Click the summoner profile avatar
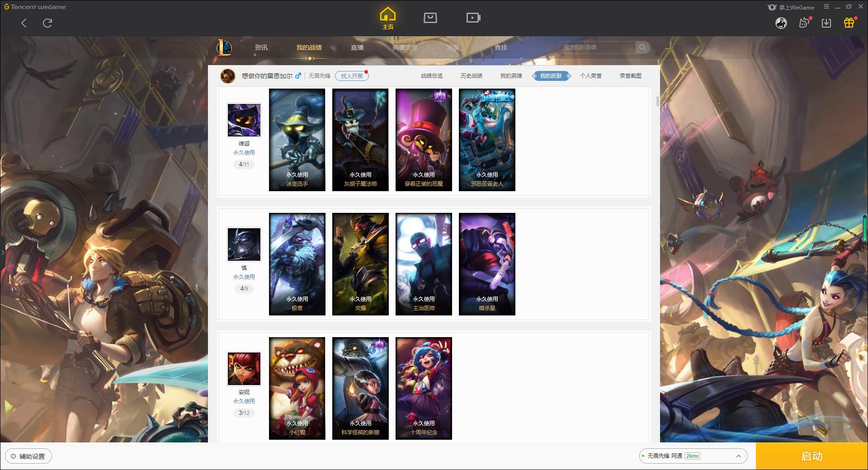 (228, 76)
